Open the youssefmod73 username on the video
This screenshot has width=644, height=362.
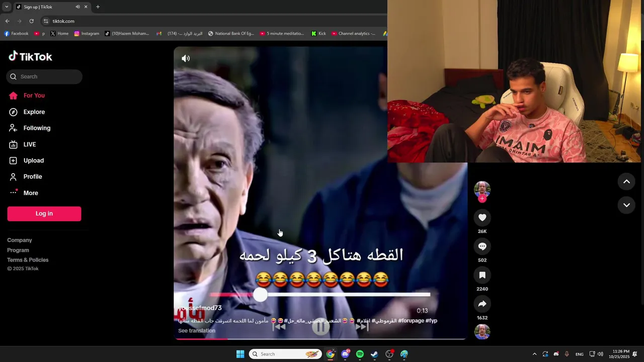(x=200, y=308)
